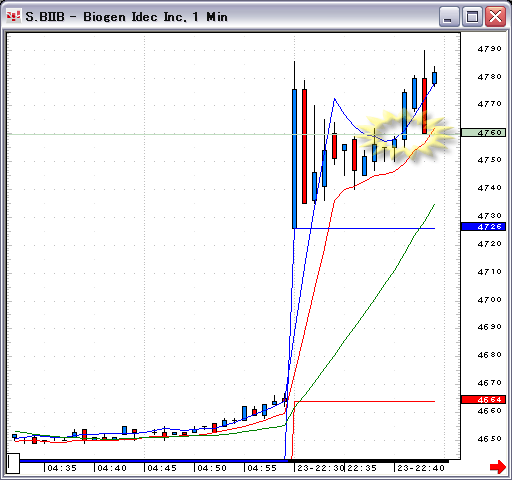Click the 4660 price axis label

pyautogui.click(x=489, y=411)
